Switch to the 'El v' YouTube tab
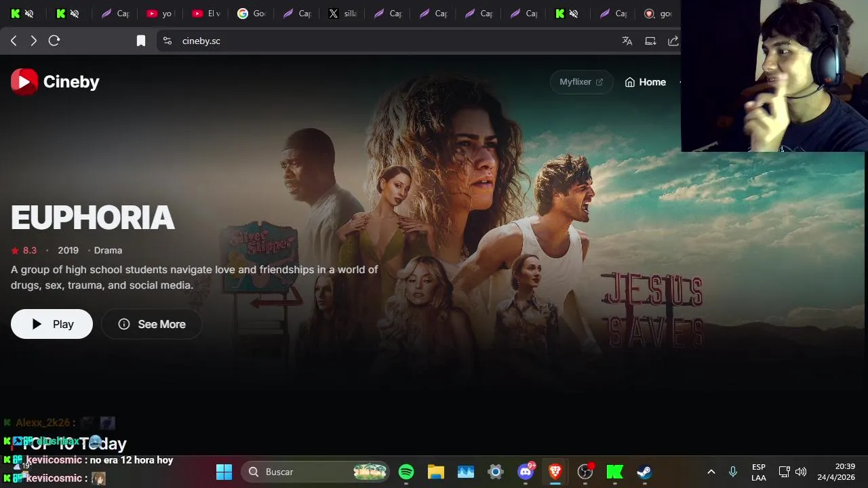The image size is (868, 488). tap(206, 14)
